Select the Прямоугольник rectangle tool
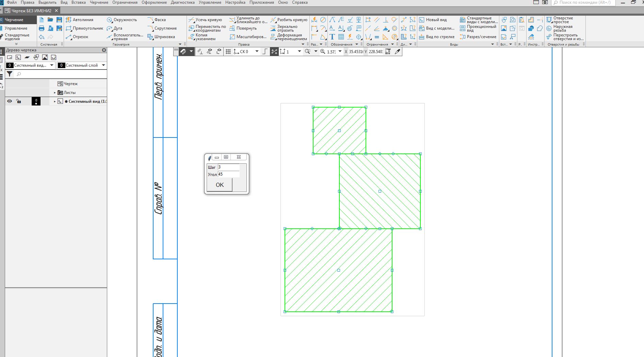This screenshot has width=644, height=357. coord(84,28)
